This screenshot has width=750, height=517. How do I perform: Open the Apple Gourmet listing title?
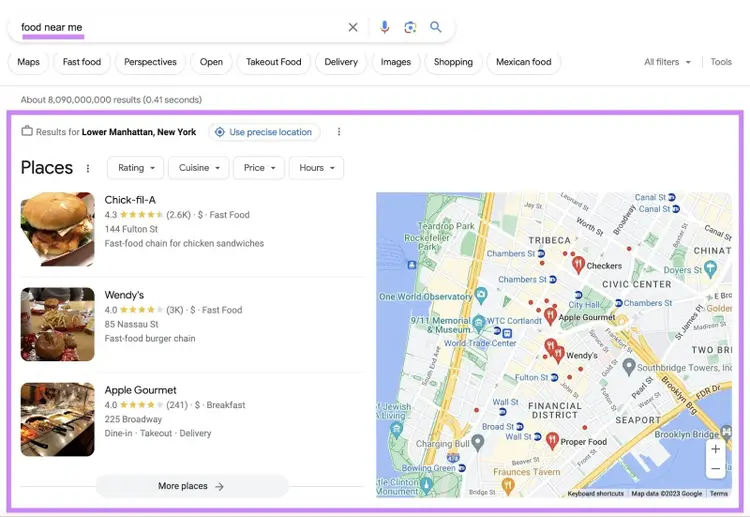click(141, 390)
